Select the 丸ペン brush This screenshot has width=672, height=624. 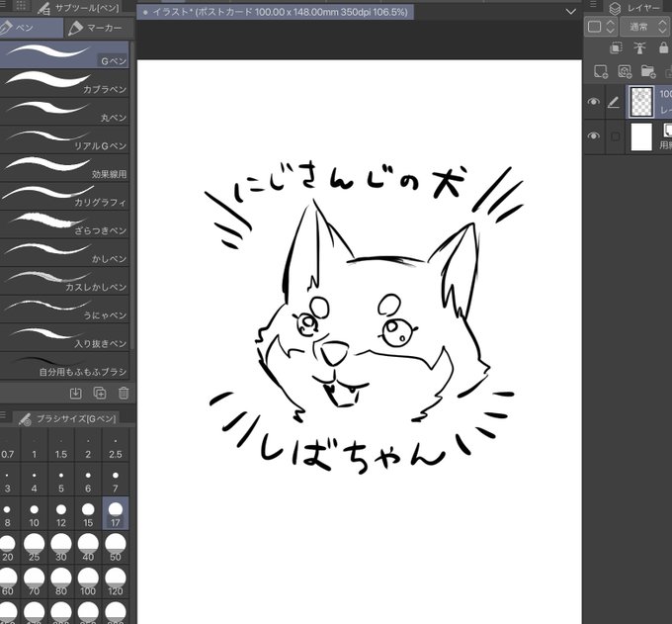tap(64, 111)
